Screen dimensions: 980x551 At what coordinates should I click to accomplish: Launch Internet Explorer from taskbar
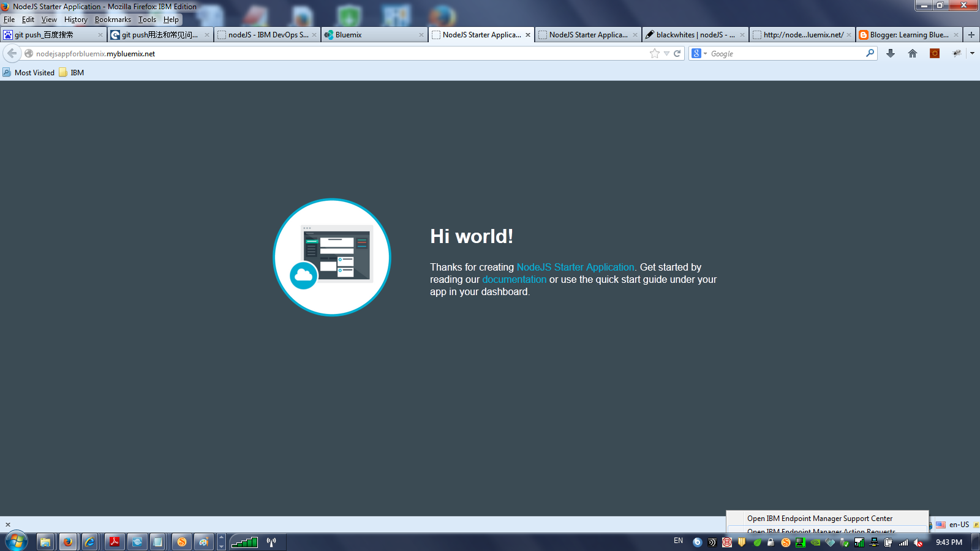pyautogui.click(x=90, y=542)
